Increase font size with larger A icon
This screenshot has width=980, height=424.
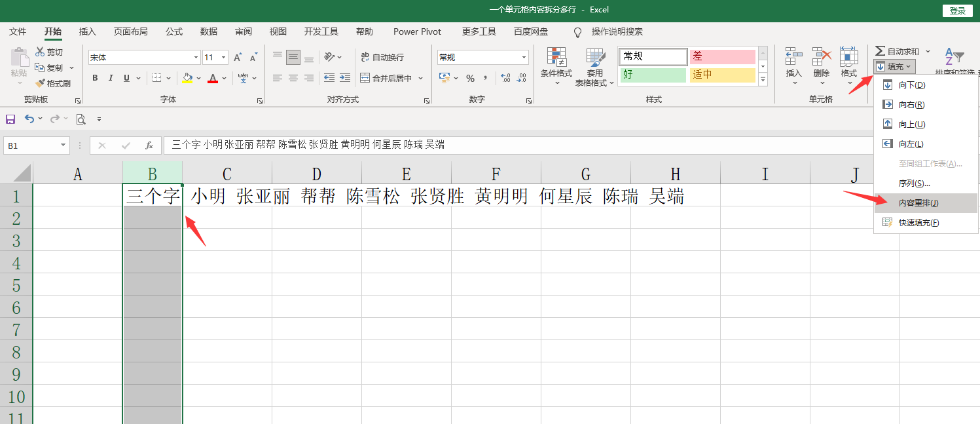tap(238, 58)
